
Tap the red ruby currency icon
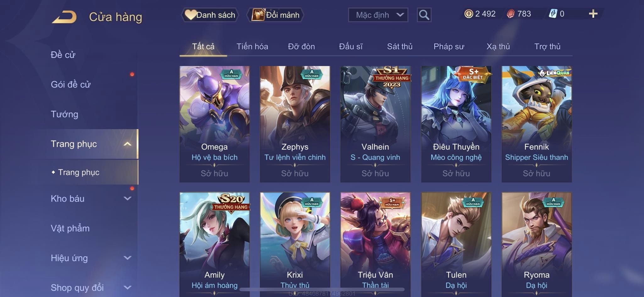[511, 14]
